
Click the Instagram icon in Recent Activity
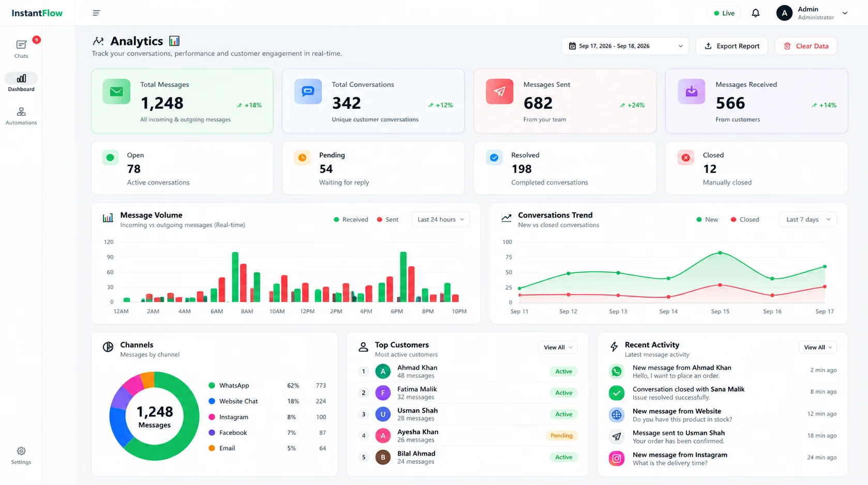pyautogui.click(x=617, y=459)
